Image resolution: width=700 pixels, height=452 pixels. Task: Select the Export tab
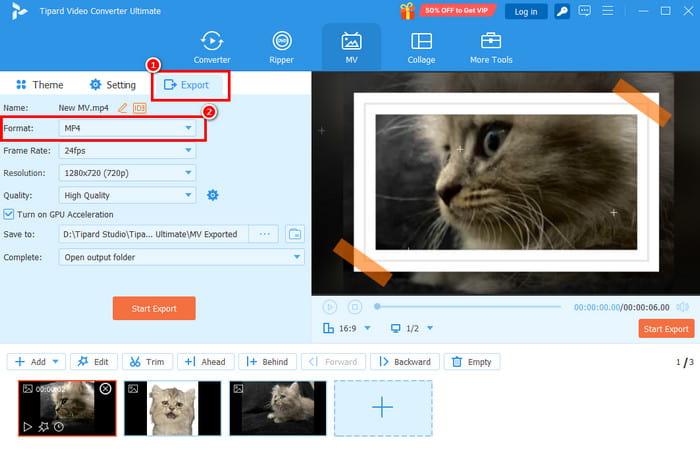click(186, 85)
